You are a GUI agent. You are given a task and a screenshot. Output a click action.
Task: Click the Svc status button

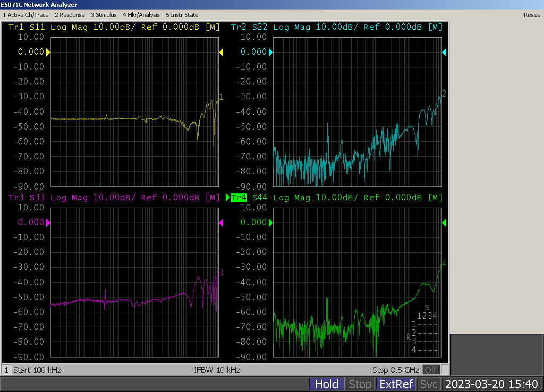[x=428, y=384]
